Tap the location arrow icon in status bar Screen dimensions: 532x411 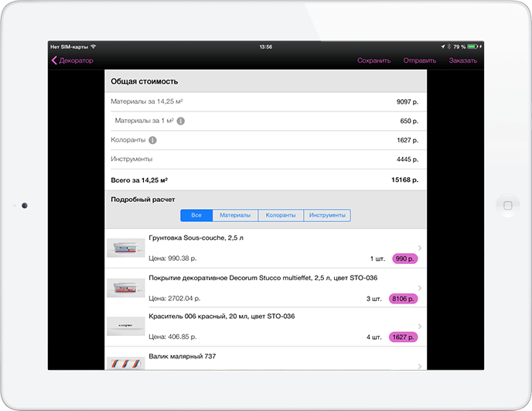click(x=442, y=47)
